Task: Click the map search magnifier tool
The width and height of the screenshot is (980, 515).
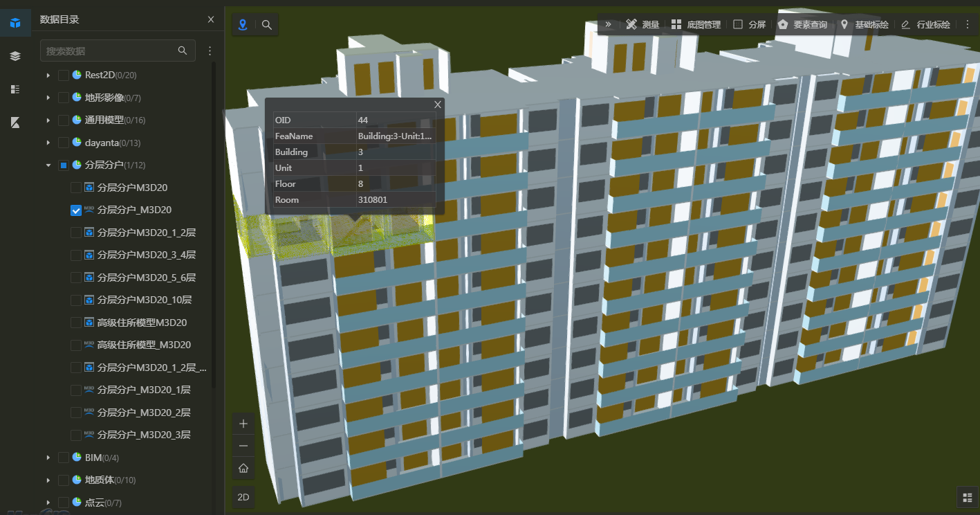Action: tap(267, 25)
